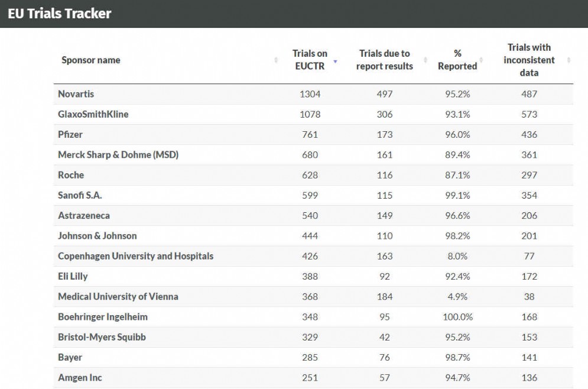
Task: Select Medical University of Vienna 4.9% value
Action: pos(457,296)
